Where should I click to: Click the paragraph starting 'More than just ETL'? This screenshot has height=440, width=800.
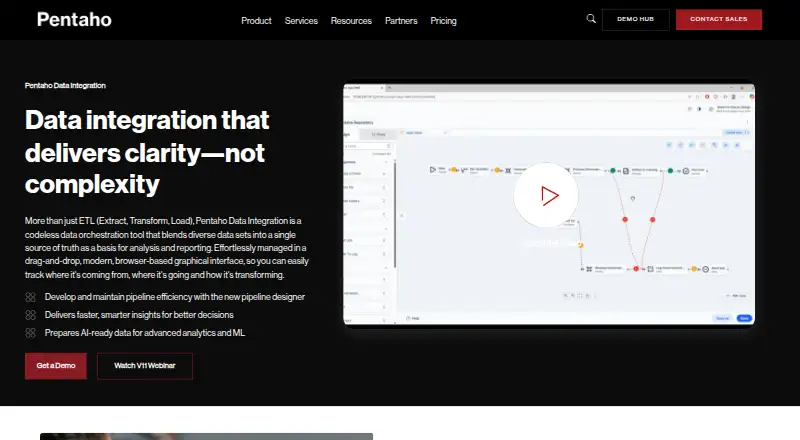[x=167, y=248]
